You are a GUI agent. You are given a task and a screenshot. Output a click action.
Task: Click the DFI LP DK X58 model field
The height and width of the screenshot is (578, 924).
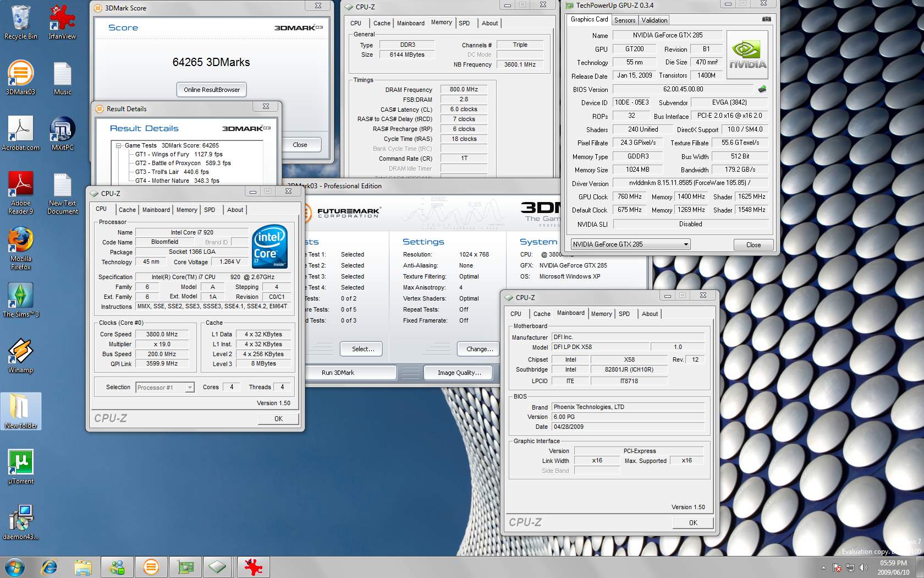coord(601,347)
